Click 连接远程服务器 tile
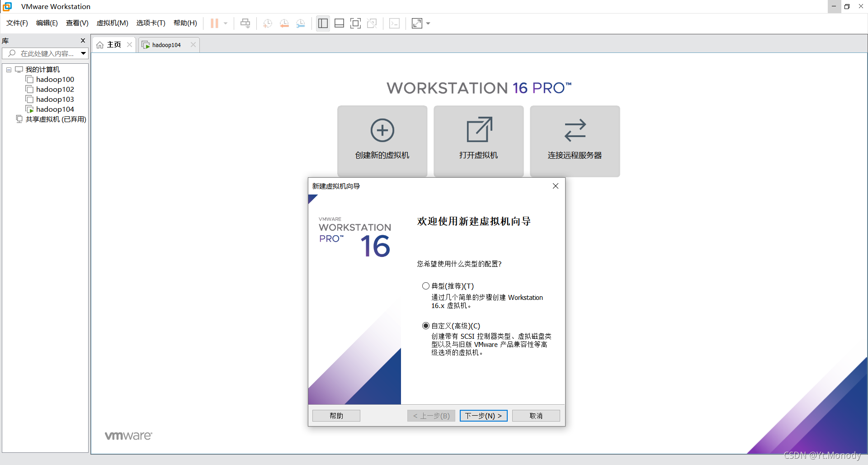This screenshot has width=868, height=465. [575, 141]
